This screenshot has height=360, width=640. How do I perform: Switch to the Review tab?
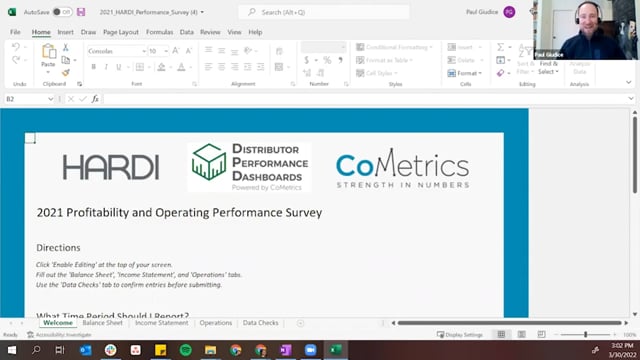(210, 32)
